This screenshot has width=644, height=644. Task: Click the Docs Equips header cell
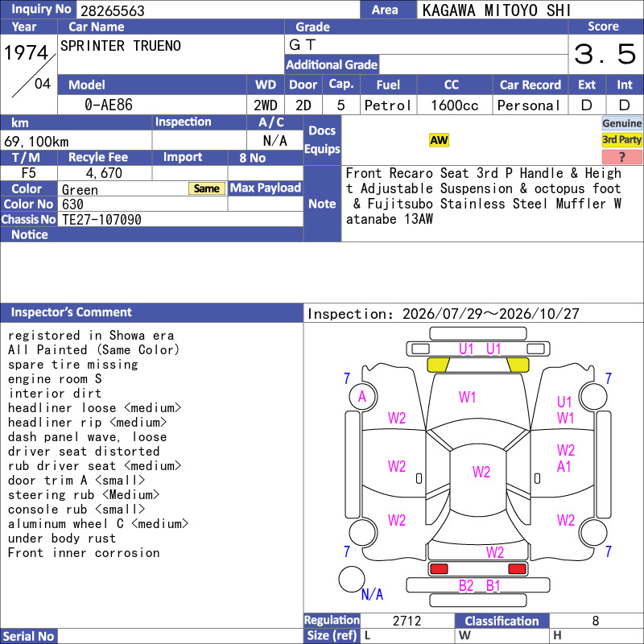point(322,139)
